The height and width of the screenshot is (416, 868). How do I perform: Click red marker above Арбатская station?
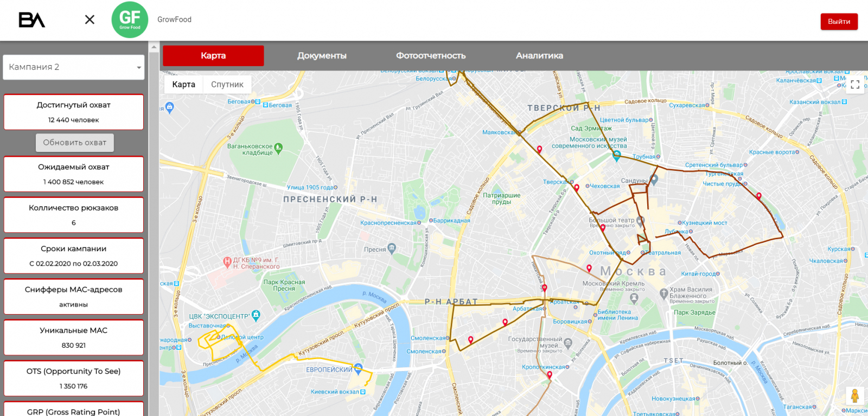click(x=545, y=288)
